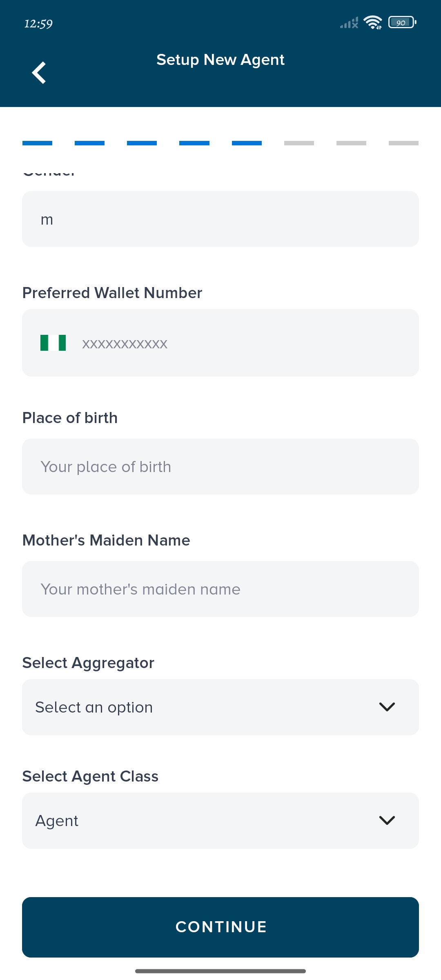441x980 pixels.
Task: Tap the battery indicator icon
Action: click(x=402, y=22)
